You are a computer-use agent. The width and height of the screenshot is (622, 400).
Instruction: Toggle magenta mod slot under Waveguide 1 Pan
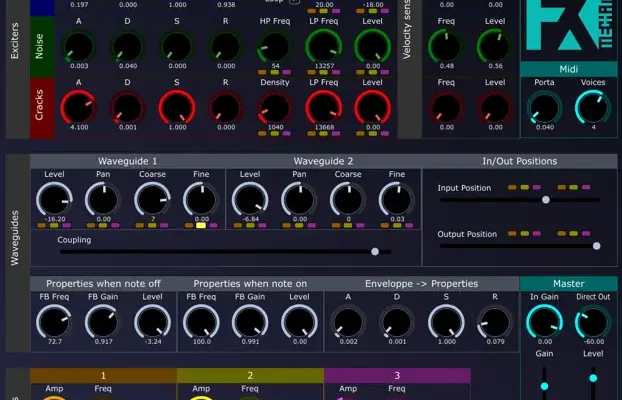(115, 225)
